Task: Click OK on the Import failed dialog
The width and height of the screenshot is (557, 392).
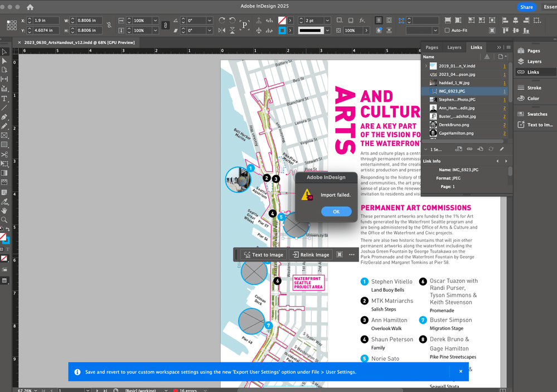Action: 336,211
